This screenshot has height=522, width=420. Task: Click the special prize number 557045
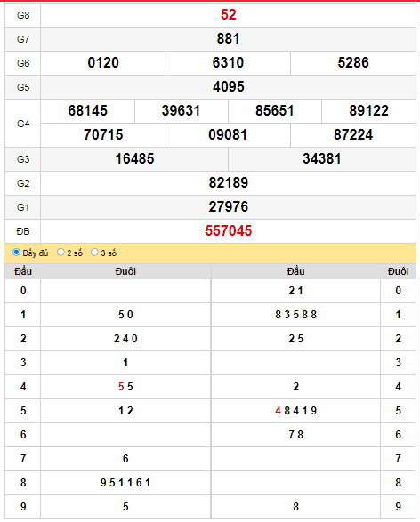(229, 230)
